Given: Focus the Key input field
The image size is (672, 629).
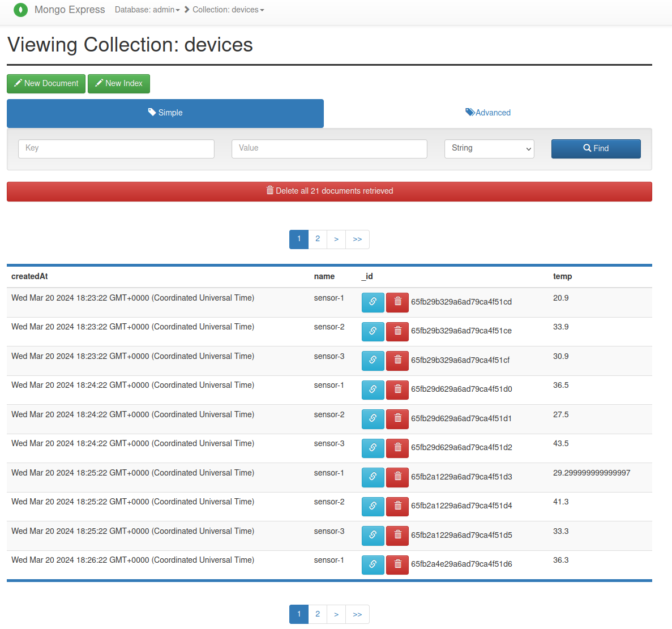Looking at the screenshot, I should [116, 148].
